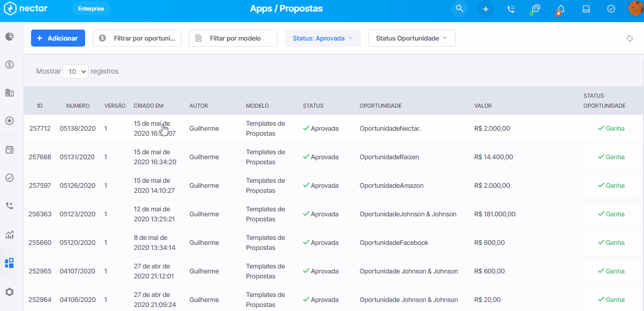
Task: Click number 04107/2020
Action: (77, 271)
